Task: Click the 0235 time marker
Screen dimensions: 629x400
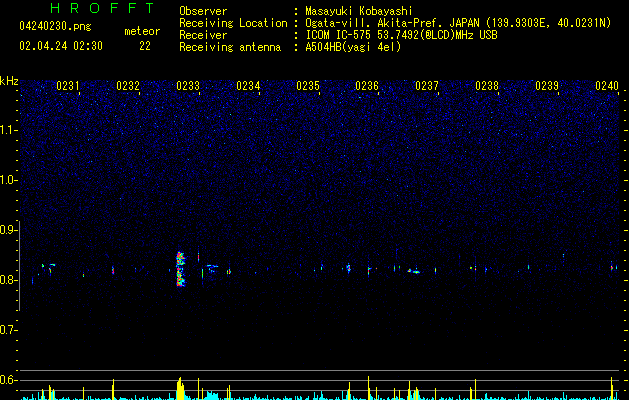Action: (308, 85)
